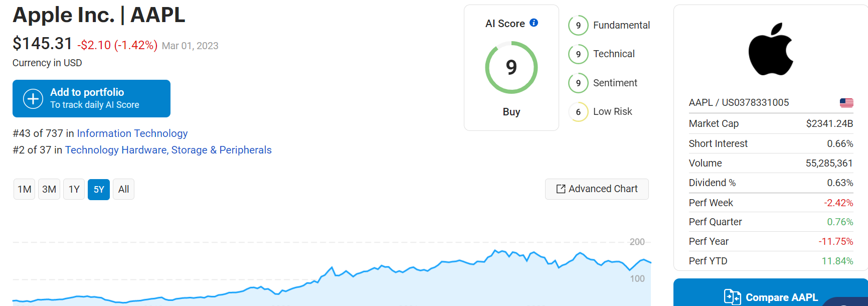The height and width of the screenshot is (306, 868).
Task: Click the Compare AAPL icon
Action: [733, 297]
